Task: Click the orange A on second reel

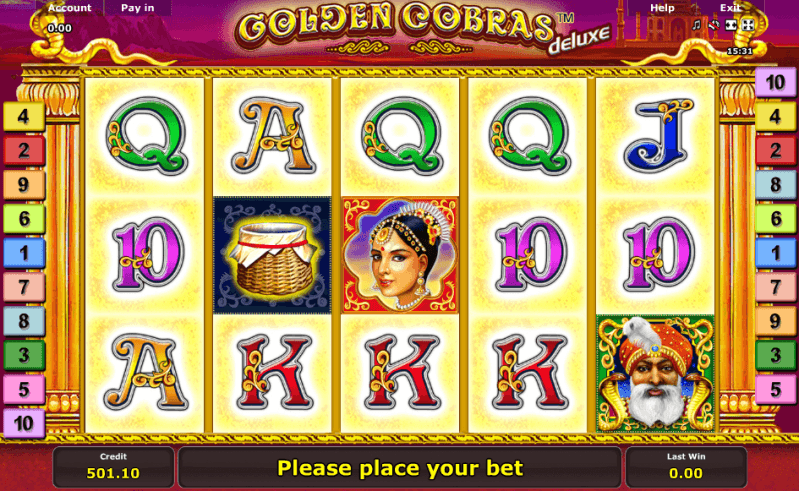Action: [274, 135]
